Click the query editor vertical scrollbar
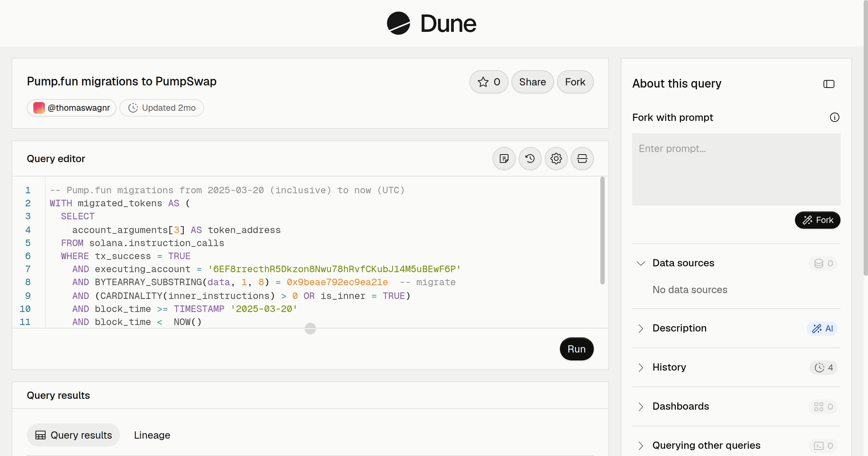Screen dimensions: 868x456 [x=603, y=231]
